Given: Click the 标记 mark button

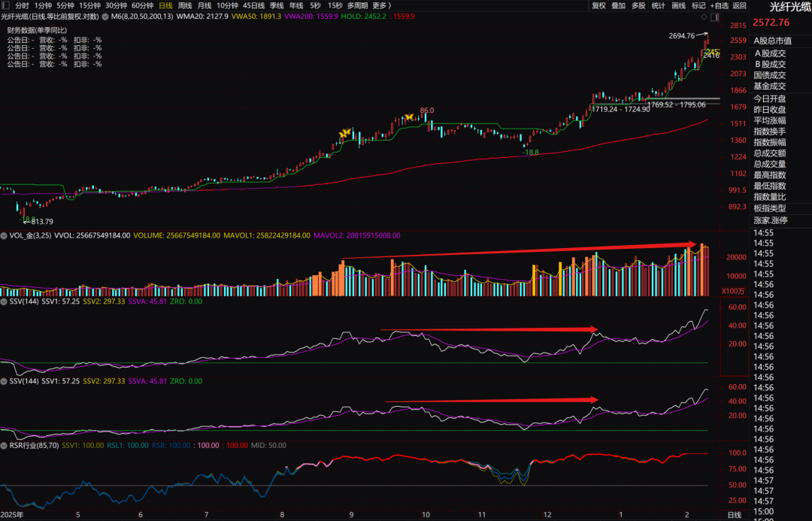Looking at the screenshot, I should (x=698, y=5).
